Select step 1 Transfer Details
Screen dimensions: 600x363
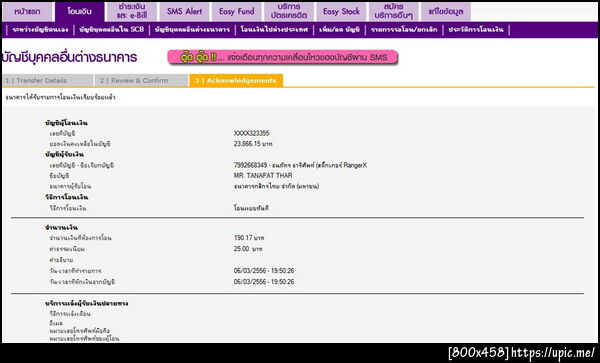47,81
